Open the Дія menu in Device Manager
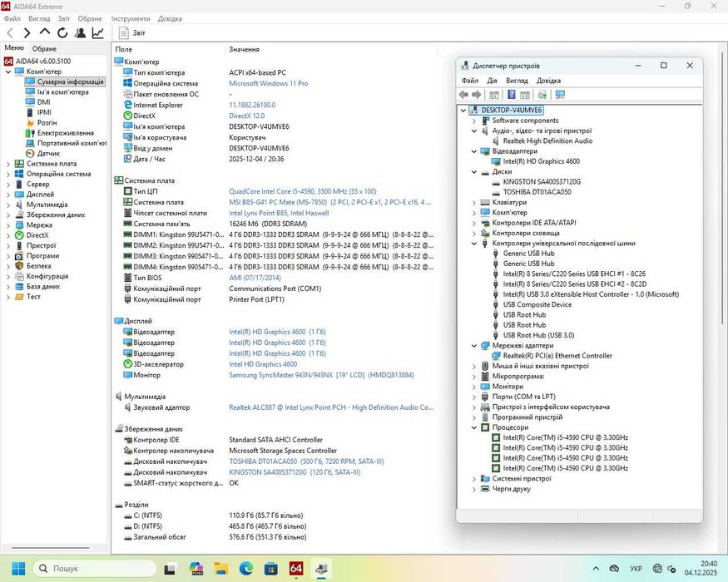728x582 pixels. pos(493,81)
